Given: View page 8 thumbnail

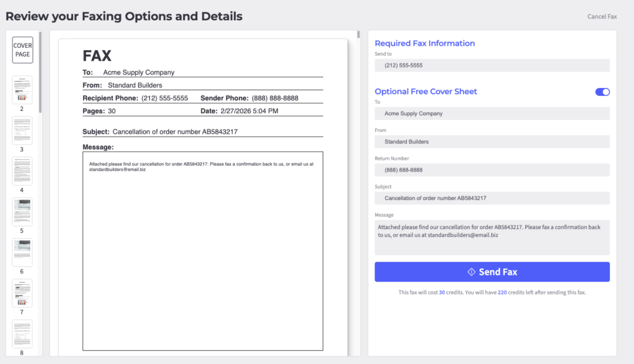Looking at the screenshot, I should [22, 334].
